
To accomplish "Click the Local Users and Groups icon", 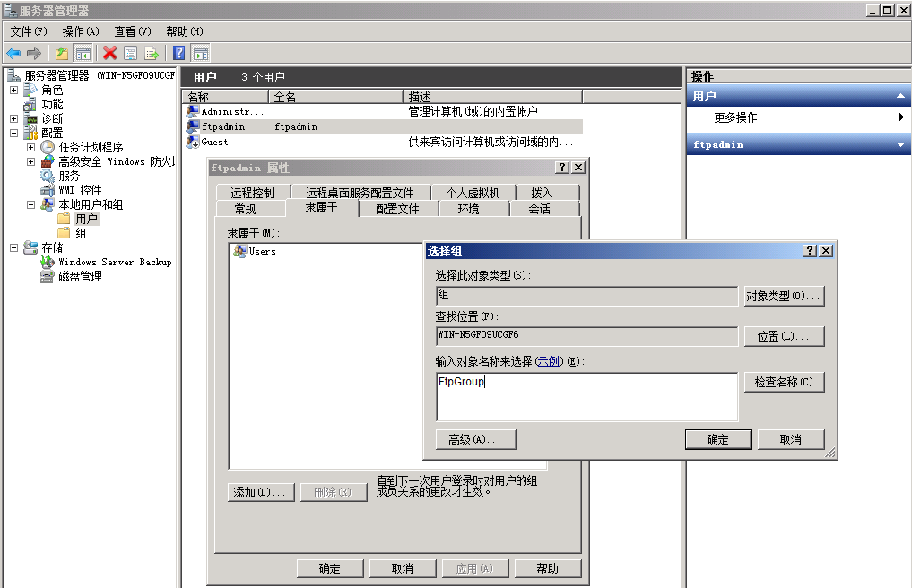I will 48,204.
